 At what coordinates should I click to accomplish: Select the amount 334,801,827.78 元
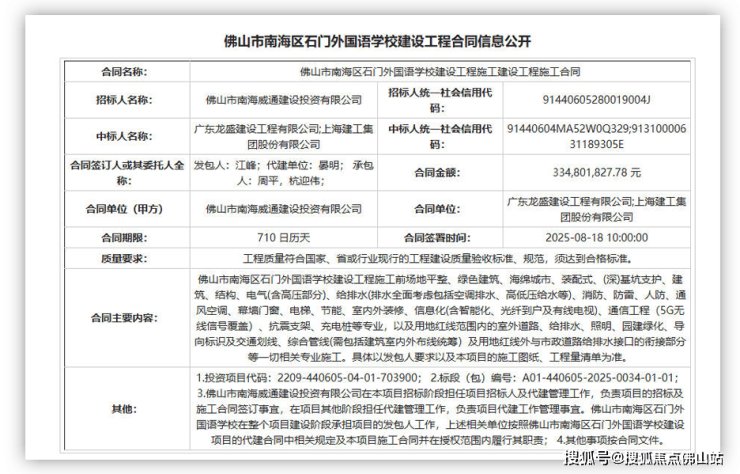coord(597,173)
